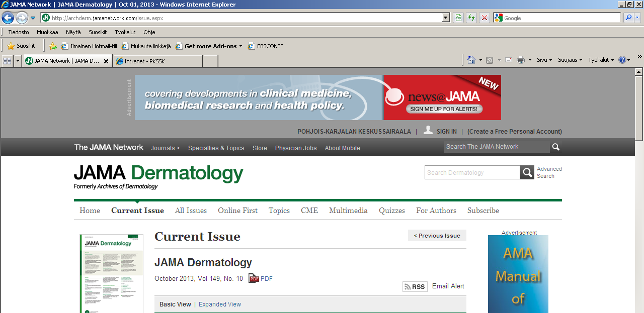The image size is (644, 313).
Task: Click the SIGN ME UP FOR ALERTS banner button
Action: click(x=444, y=109)
